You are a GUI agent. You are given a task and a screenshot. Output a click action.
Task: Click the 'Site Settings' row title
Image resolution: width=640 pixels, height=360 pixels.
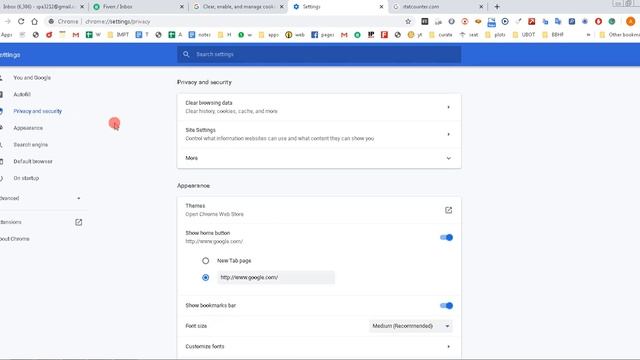(200, 130)
